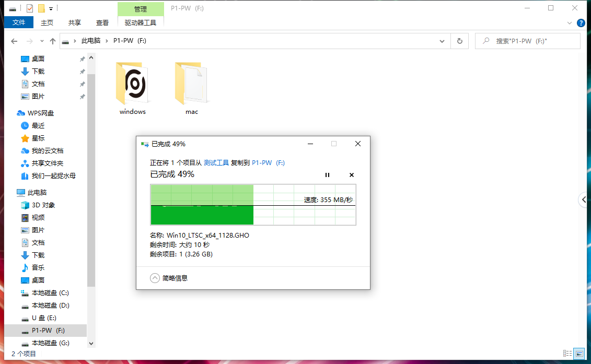Switch to the 共享 ribbon tab
The image size is (591, 364).
click(x=74, y=22)
